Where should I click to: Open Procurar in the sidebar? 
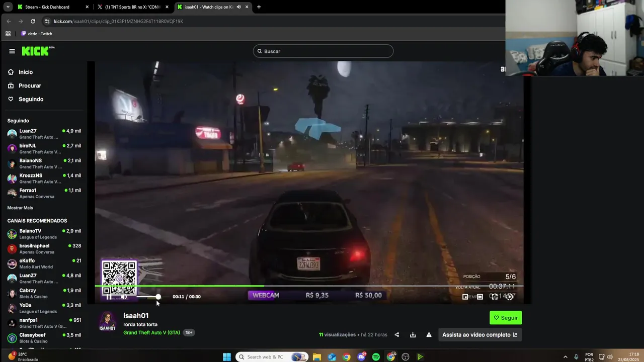[x=24, y=86]
